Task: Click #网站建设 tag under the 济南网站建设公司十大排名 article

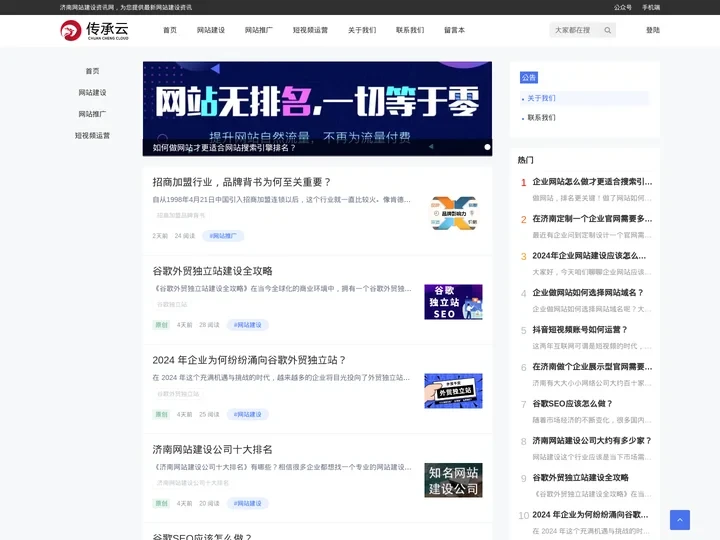Action: coord(248,503)
